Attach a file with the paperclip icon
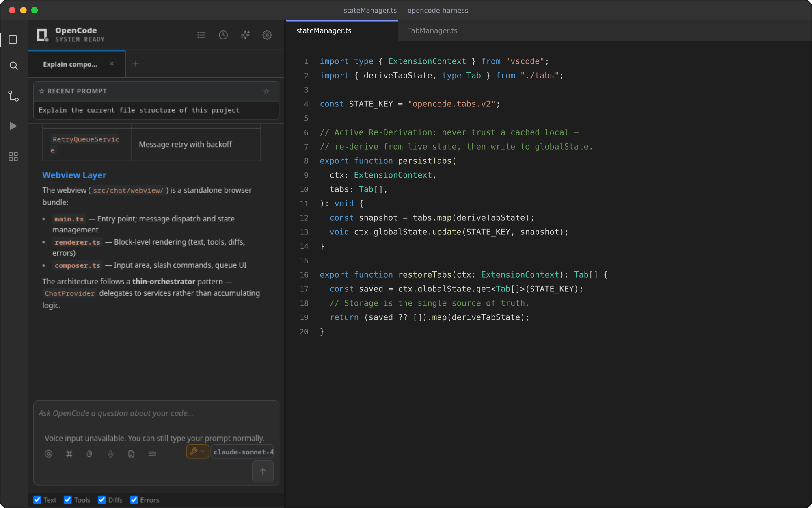Screen dimensions: 812x508 pos(89,454)
